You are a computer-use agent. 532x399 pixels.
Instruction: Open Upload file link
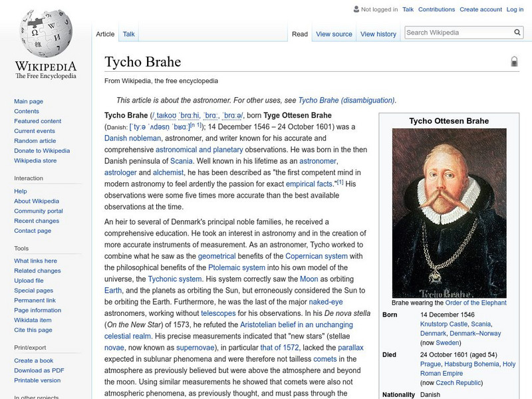[29, 280]
